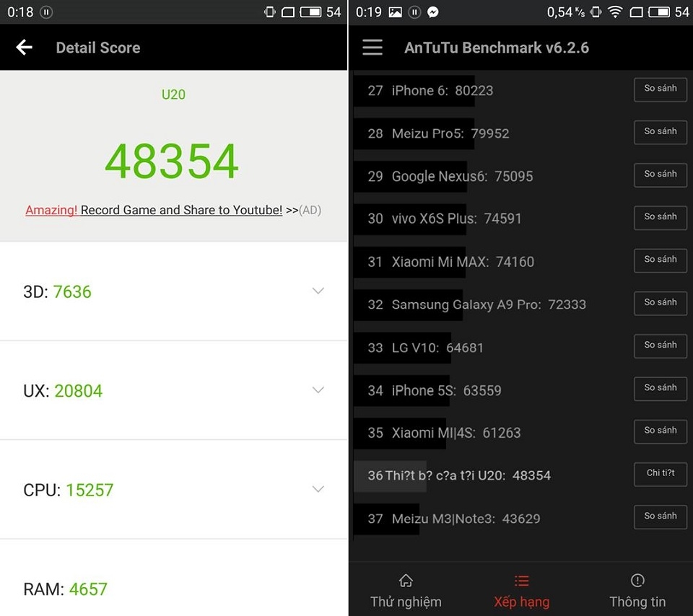Tap the vibrate icon in right status bar
The height and width of the screenshot is (616, 693).
coord(596,12)
